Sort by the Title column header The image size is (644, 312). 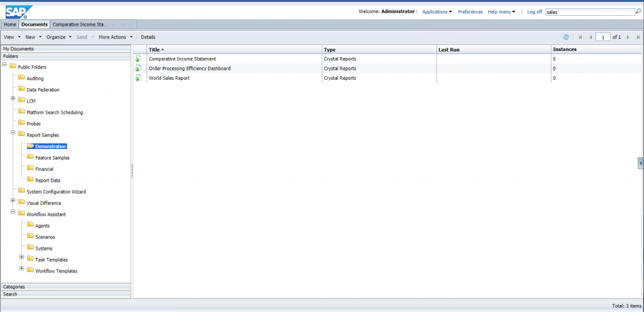coord(234,49)
